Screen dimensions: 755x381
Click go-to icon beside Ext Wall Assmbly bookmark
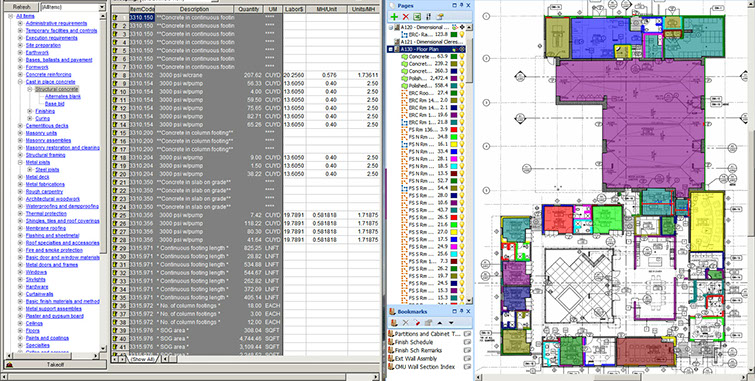click(x=466, y=358)
